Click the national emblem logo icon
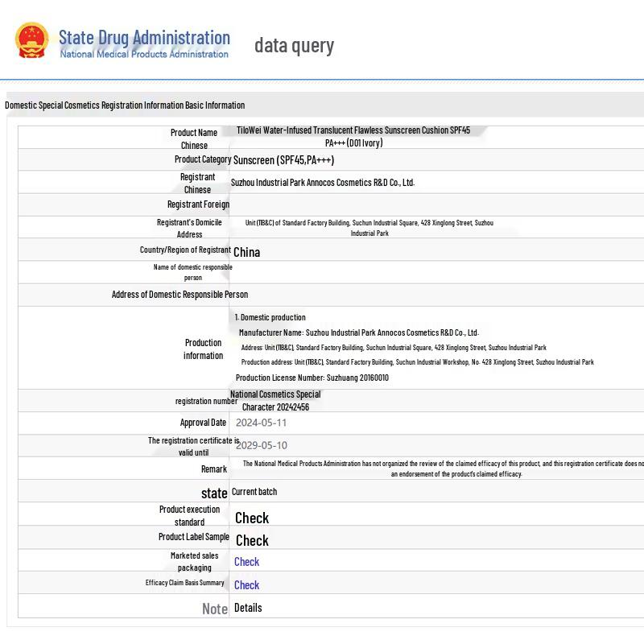The width and height of the screenshot is (644, 644). tap(31, 40)
